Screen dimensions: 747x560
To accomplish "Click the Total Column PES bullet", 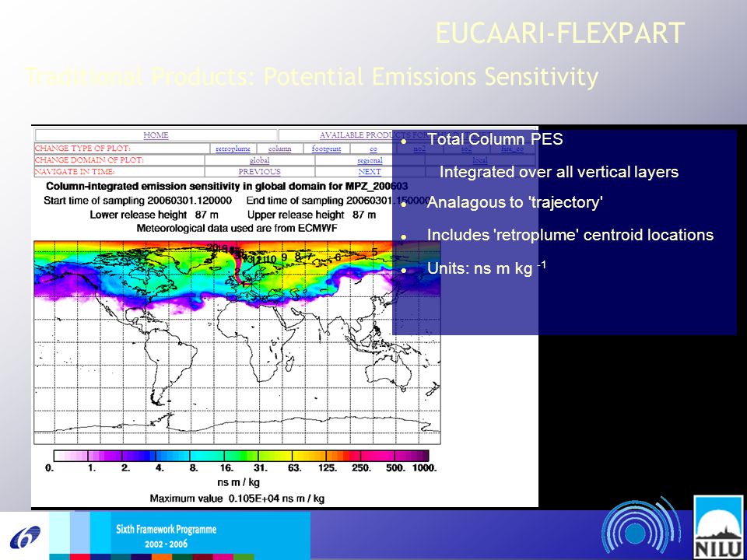I will pyautogui.click(x=495, y=139).
